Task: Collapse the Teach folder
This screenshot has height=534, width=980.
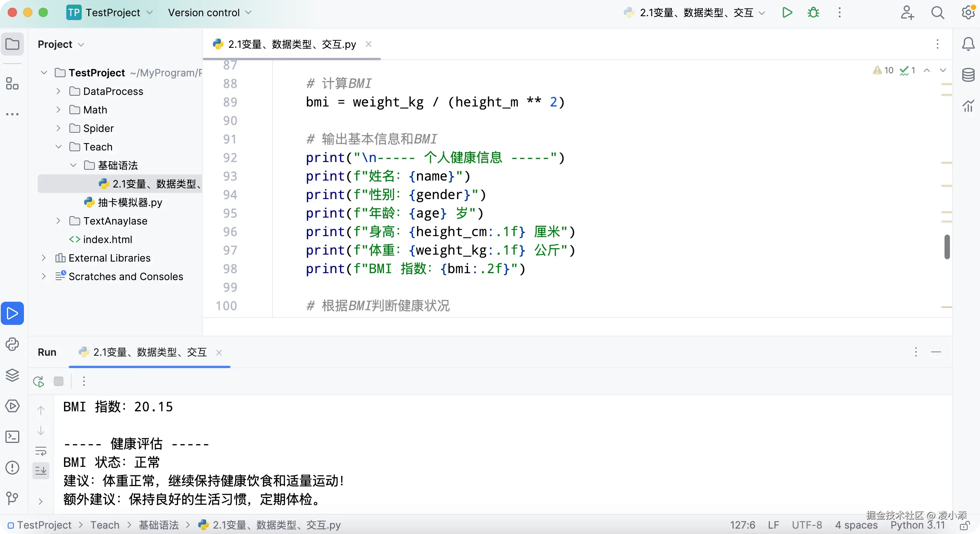Action: point(58,147)
